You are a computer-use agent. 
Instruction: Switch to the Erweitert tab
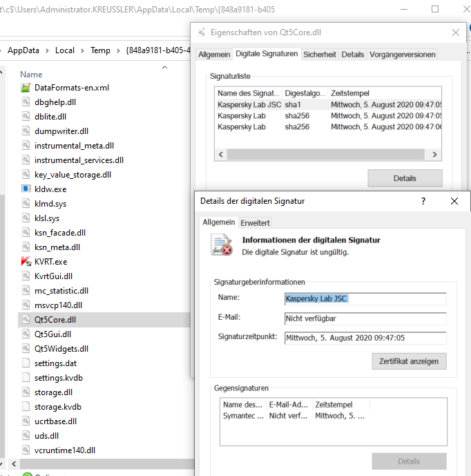255,223
